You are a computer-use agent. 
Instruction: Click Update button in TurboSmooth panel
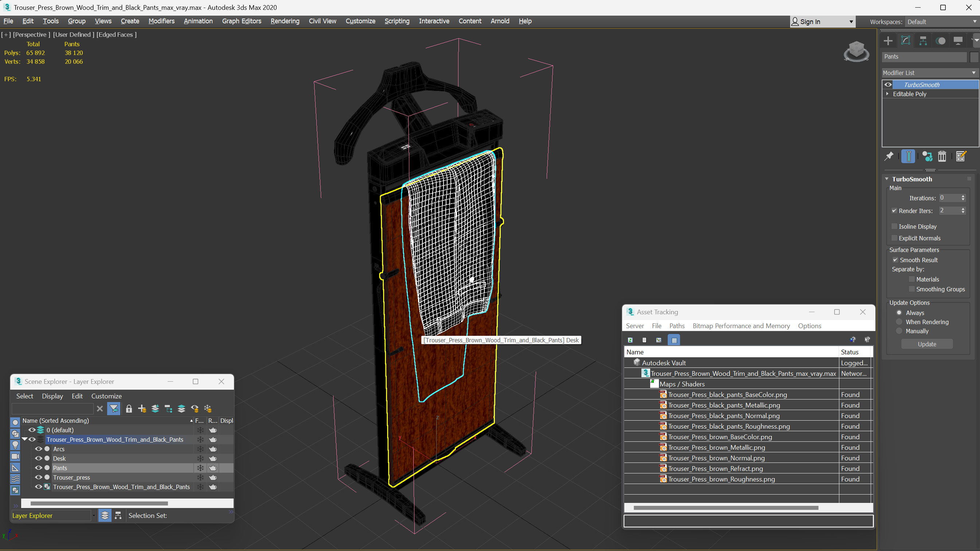pos(927,344)
